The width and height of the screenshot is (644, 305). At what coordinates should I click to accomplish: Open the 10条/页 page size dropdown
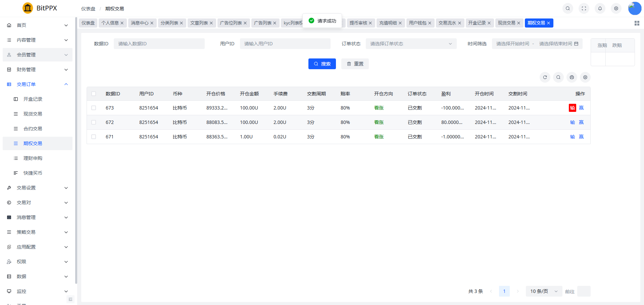point(543,291)
